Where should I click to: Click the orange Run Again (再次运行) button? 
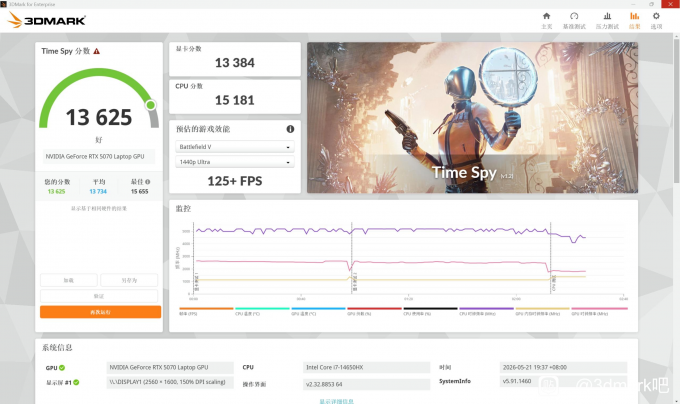tap(100, 312)
